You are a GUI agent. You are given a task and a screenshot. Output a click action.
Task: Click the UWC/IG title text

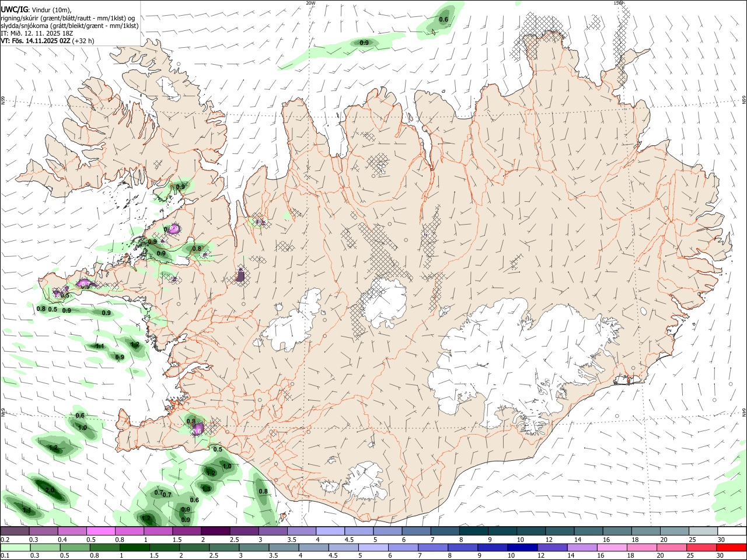click(x=14, y=9)
